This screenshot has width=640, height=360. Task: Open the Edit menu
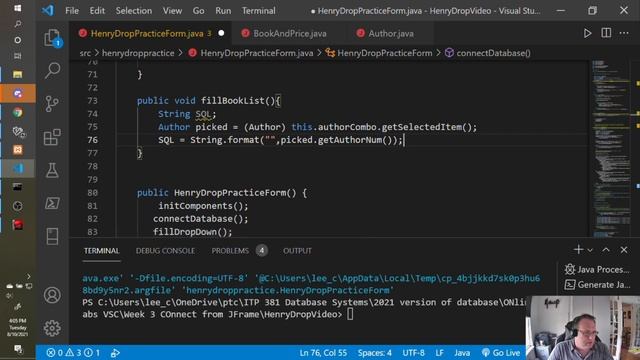click(x=97, y=11)
